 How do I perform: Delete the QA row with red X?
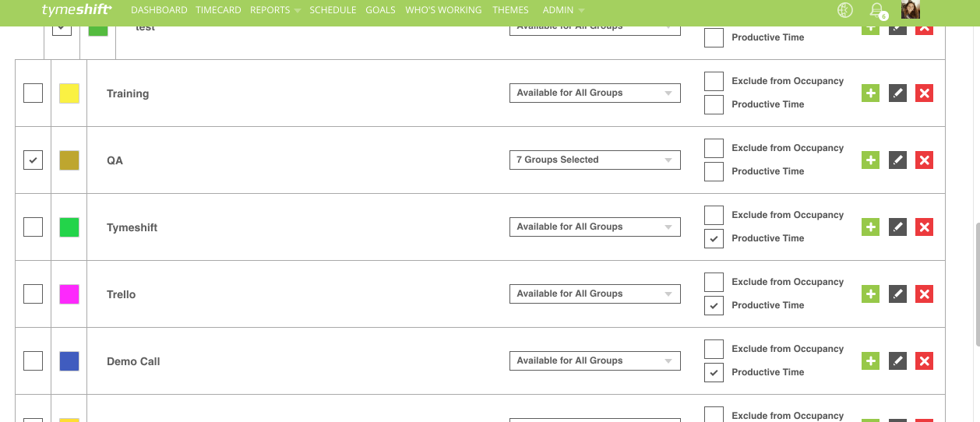point(924,160)
